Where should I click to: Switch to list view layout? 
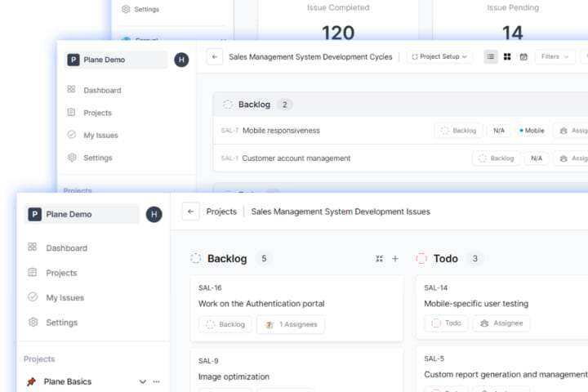(491, 57)
